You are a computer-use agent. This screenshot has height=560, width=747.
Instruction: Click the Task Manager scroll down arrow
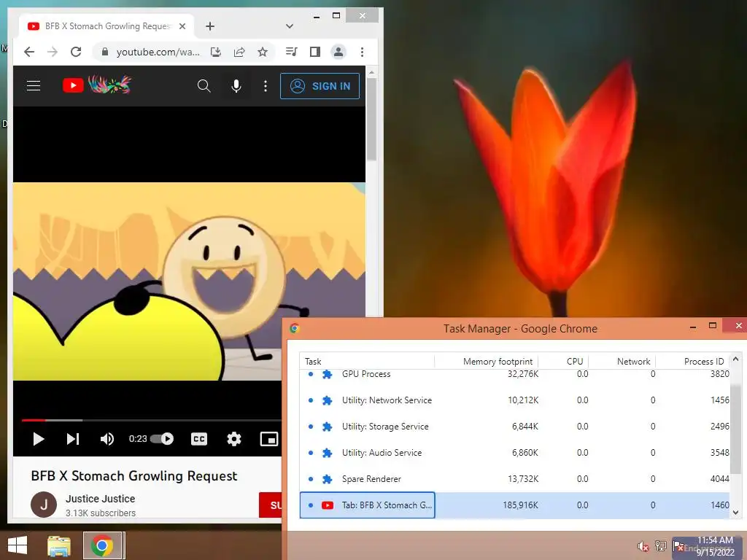point(735,513)
